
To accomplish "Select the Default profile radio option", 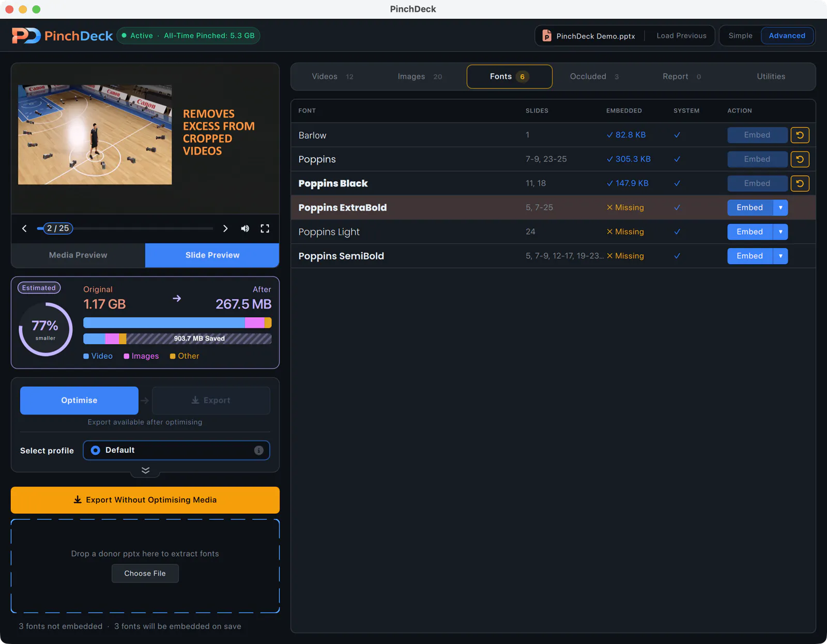I will pyautogui.click(x=96, y=450).
